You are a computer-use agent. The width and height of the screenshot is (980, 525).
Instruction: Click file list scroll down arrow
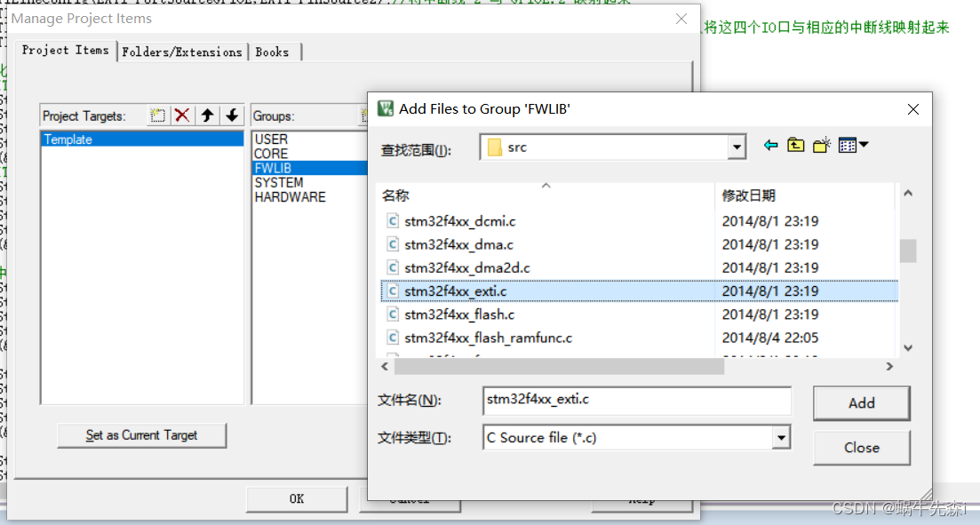908,348
